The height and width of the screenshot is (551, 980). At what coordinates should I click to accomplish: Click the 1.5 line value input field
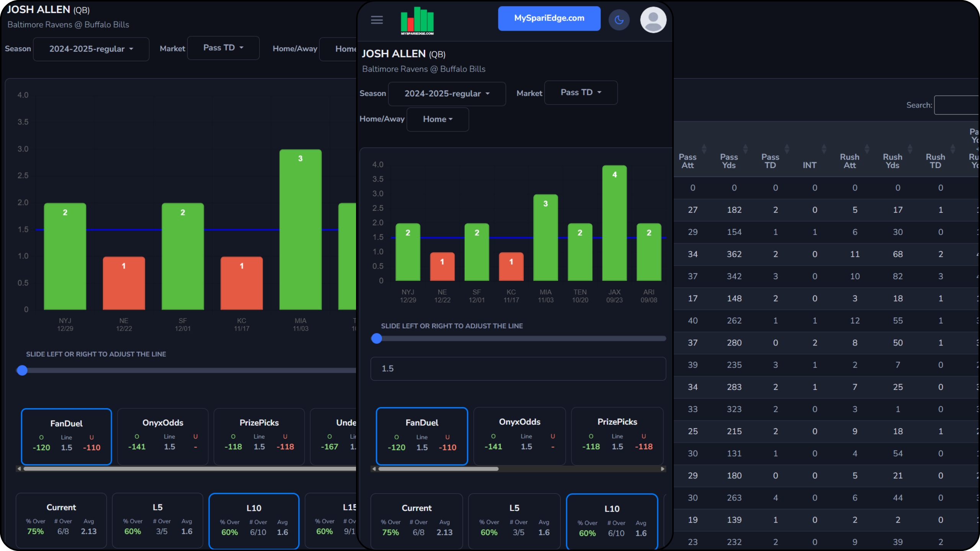click(x=518, y=368)
